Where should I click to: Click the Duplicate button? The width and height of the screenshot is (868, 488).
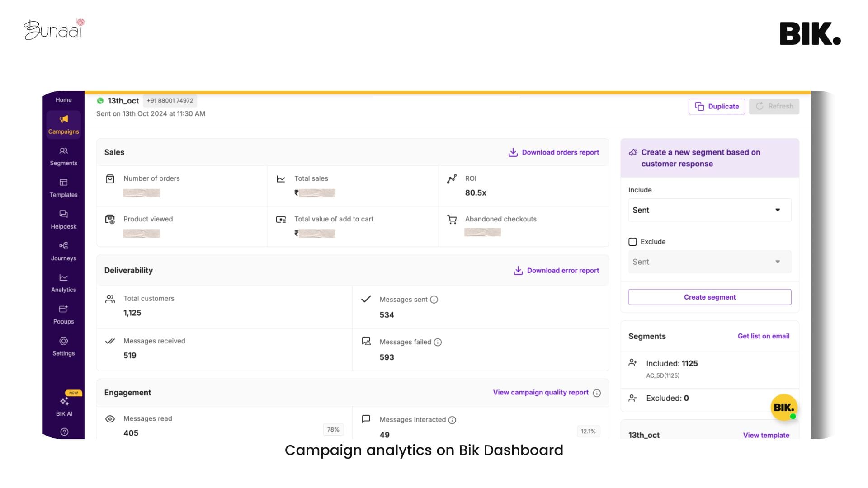click(x=717, y=106)
